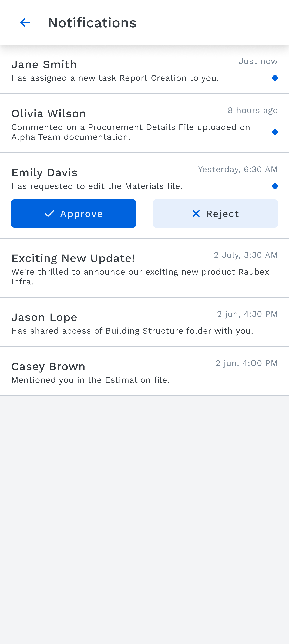Image resolution: width=289 pixels, height=644 pixels.
Task: Click the checkmark icon in Approve button
Action: click(49, 213)
